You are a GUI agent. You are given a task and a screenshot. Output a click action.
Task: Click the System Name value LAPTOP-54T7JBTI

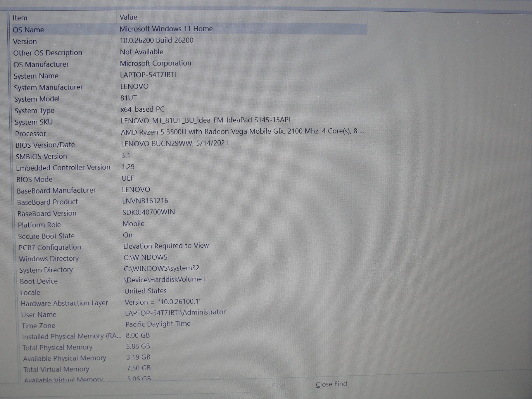148,75
